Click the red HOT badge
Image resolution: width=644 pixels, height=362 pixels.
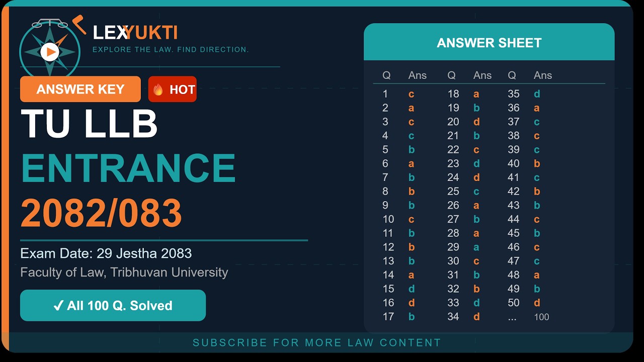pyautogui.click(x=173, y=89)
